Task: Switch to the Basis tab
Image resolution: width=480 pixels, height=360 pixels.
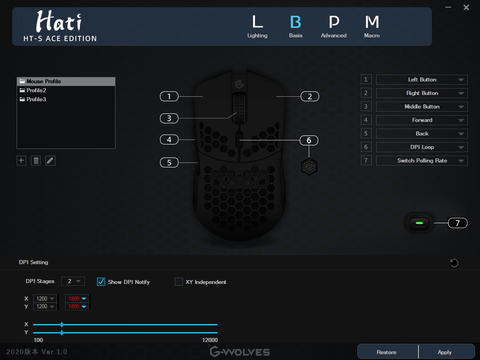Action: 296,27
